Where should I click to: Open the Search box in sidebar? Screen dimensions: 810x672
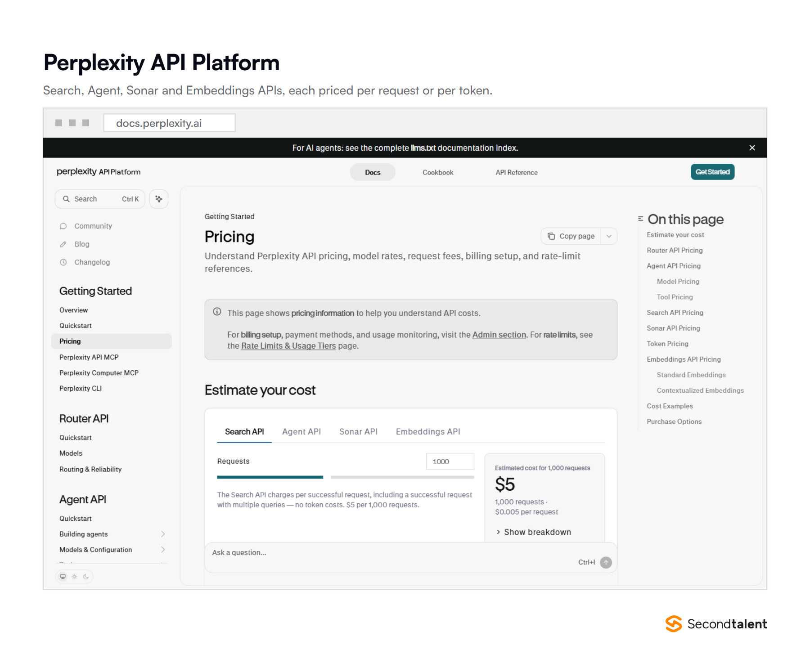pyautogui.click(x=100, y=199)
